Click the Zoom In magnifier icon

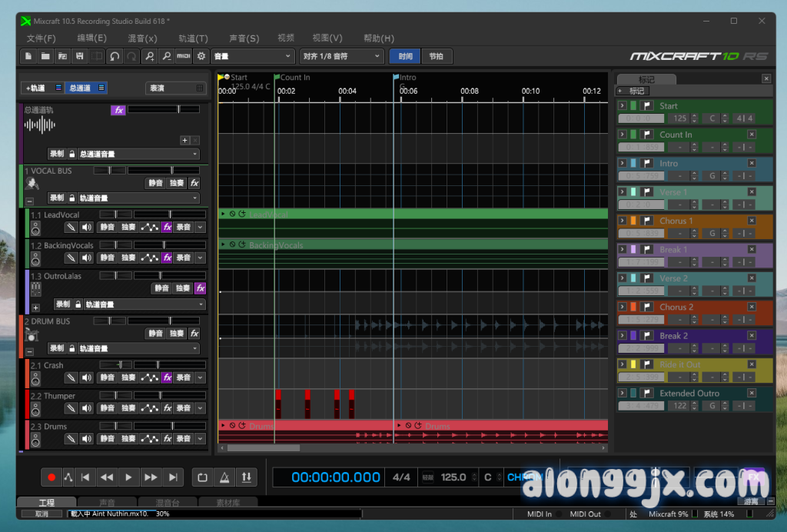click(149, 56)
